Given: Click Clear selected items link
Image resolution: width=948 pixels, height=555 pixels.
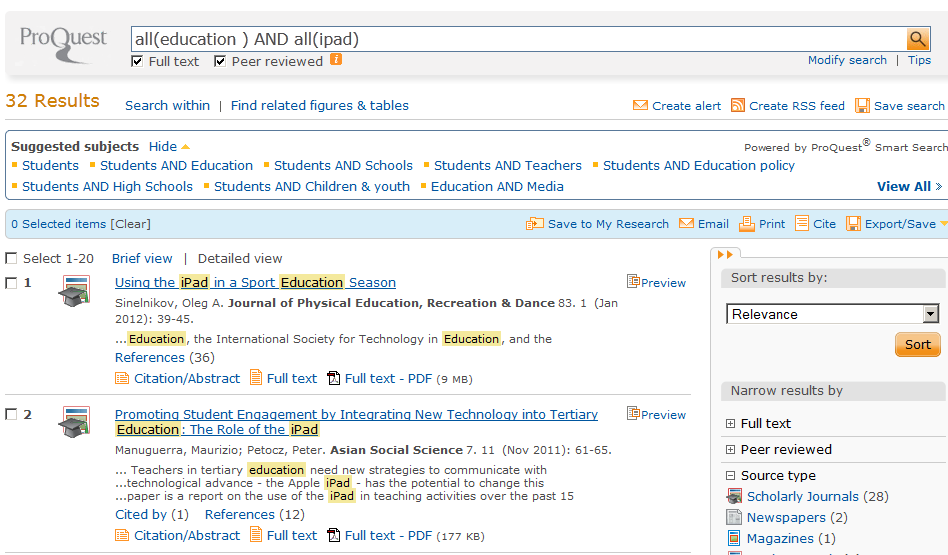Looking at the screenshot, I should tap(130, 224).
